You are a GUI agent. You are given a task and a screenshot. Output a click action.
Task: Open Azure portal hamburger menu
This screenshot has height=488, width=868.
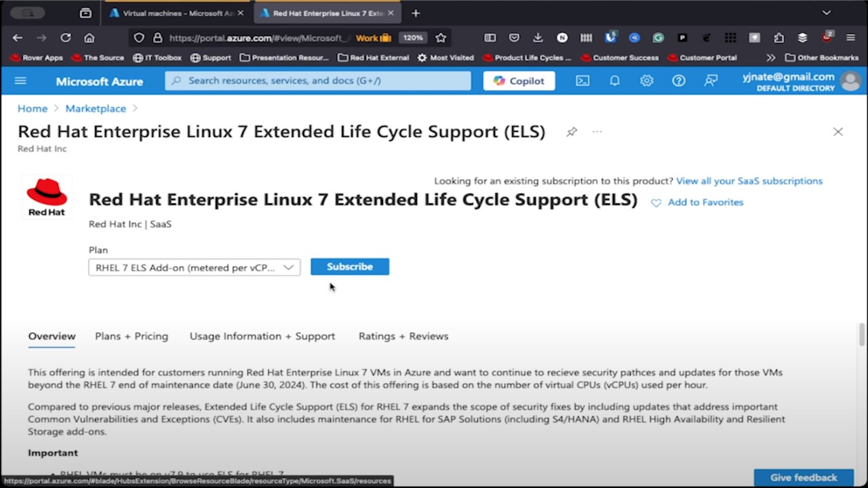(x=20, y=81)
